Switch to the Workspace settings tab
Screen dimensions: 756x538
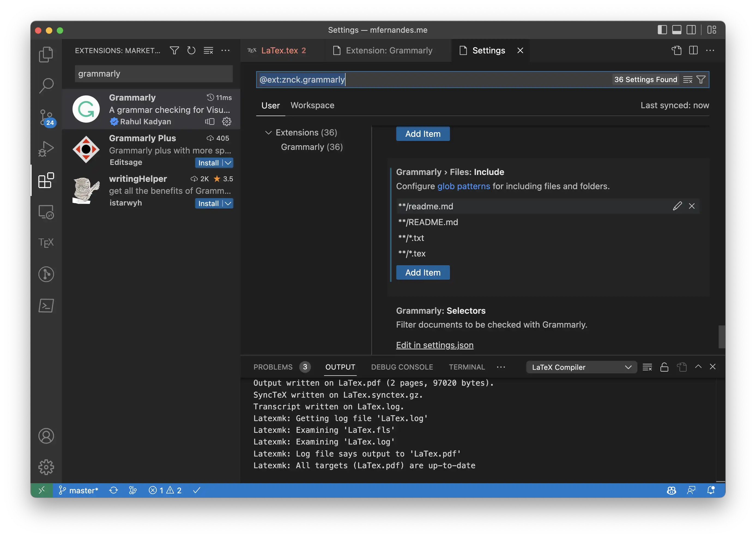coord(312,105)
